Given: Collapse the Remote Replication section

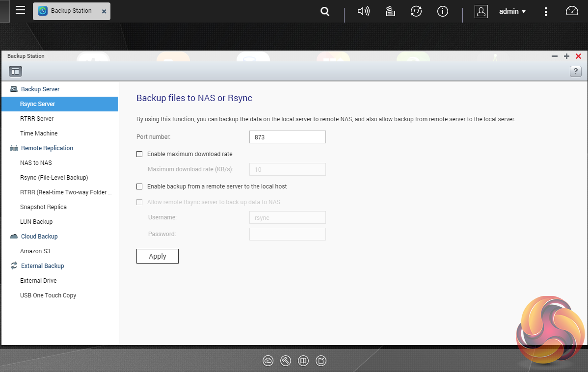Looking at the screenshot, I should pos(47,148).
